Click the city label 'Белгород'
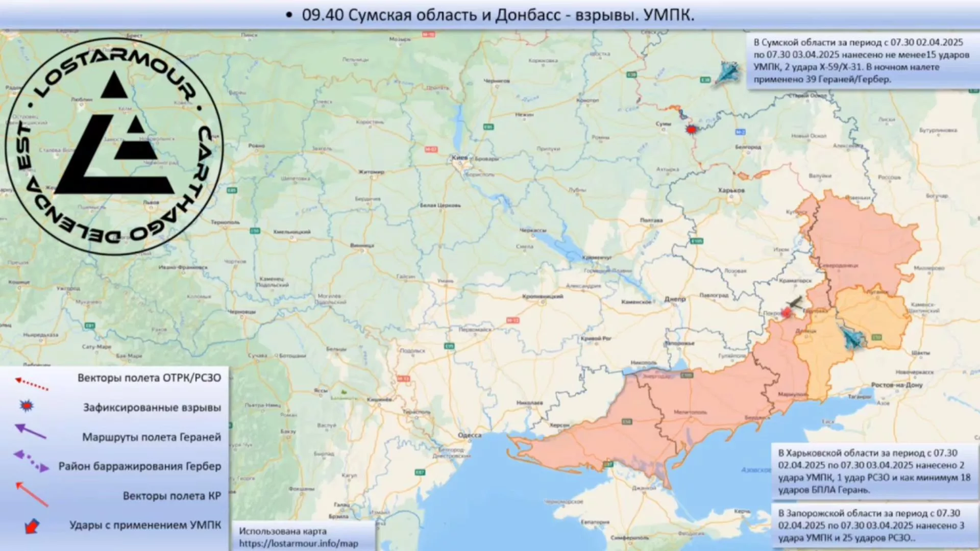The height and width of the screenshot is (551, 980). pos(748,147)
